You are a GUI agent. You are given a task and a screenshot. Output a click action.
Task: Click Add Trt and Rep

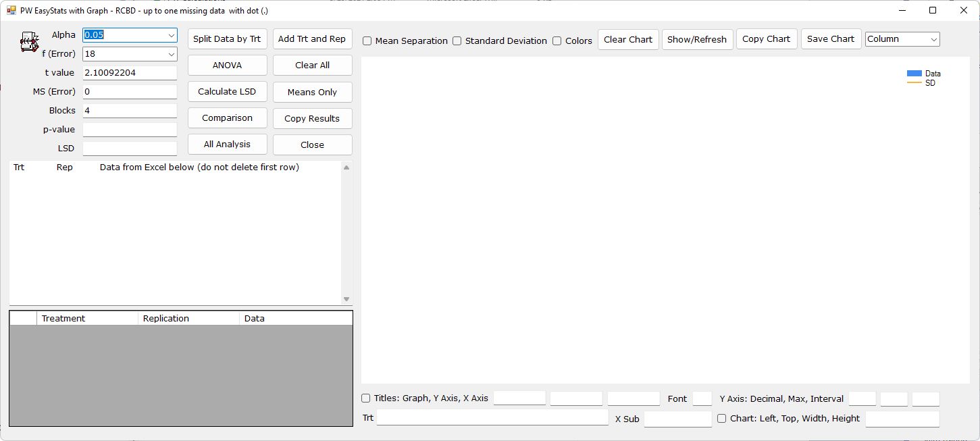(x=312, y=38)
